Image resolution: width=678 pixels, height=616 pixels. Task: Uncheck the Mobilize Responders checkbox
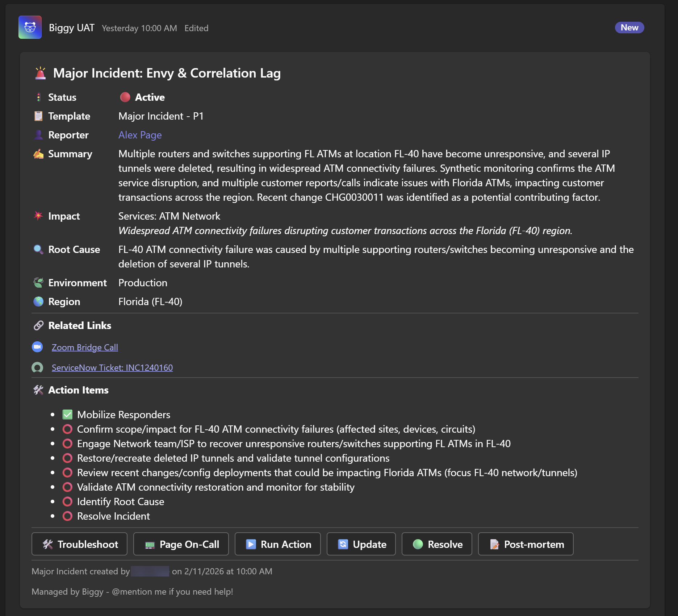pyautogui.click(x=67, y=415)
